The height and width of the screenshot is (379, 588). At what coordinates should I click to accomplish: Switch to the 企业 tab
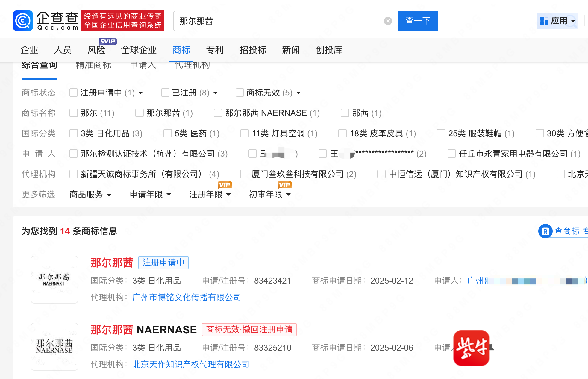point(29,50)
